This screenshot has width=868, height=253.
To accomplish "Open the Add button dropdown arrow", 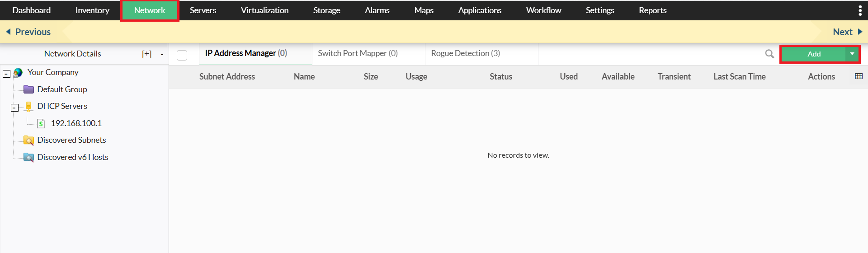I will click(x=852, y=54).
